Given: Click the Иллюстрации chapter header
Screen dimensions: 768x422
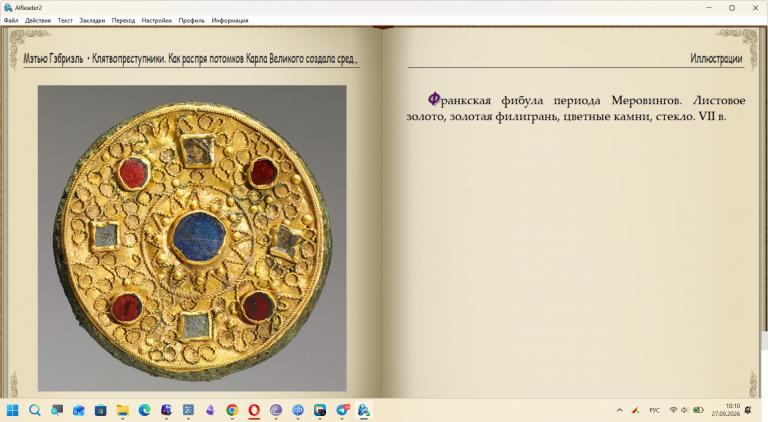Looking at the screenshot, I should pyautogui.click(x=716, y=58).
